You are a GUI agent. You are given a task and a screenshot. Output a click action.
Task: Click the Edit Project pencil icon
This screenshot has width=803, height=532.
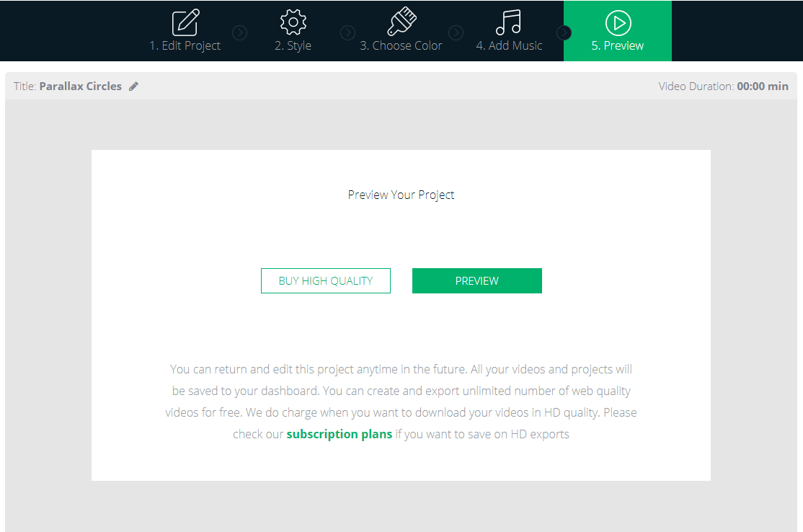[x=185, y=22]
